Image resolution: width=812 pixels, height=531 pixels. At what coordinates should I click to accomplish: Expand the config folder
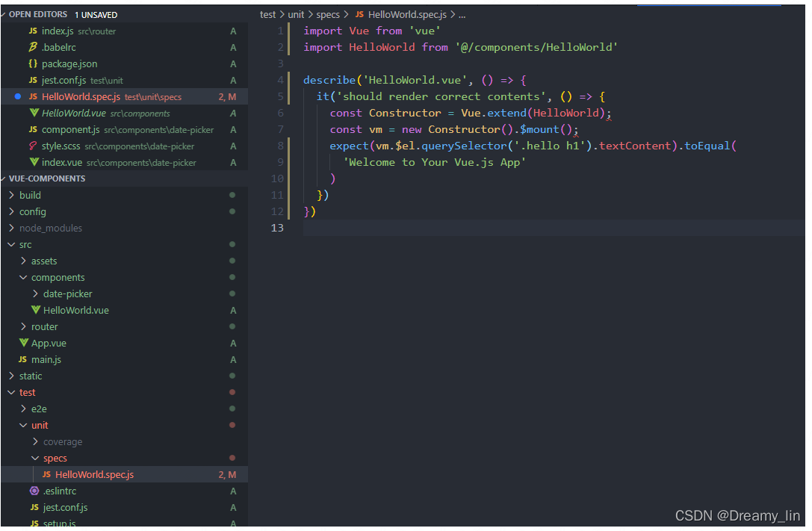[x=11, y=211]
